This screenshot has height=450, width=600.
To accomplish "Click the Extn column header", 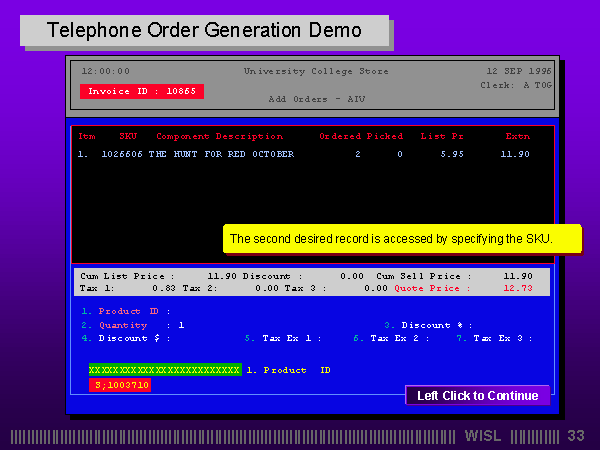I will click(x=517, y=136).
